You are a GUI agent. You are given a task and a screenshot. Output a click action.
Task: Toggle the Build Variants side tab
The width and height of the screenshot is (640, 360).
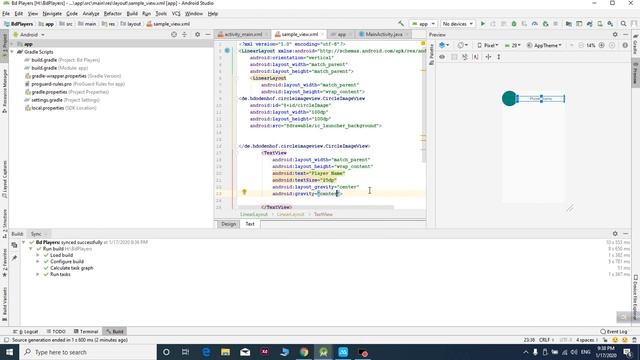(4, 304)
